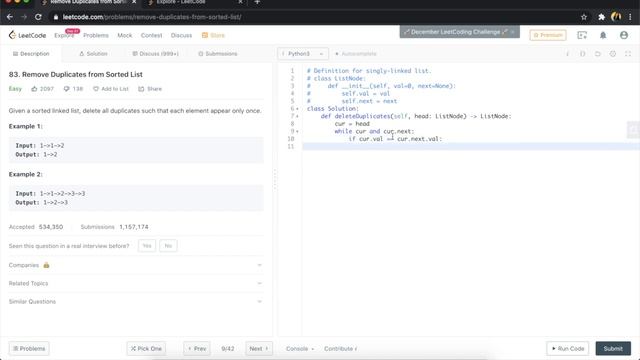Fold the while loop at line 9
640x360 pixels.
coord(297,131)
